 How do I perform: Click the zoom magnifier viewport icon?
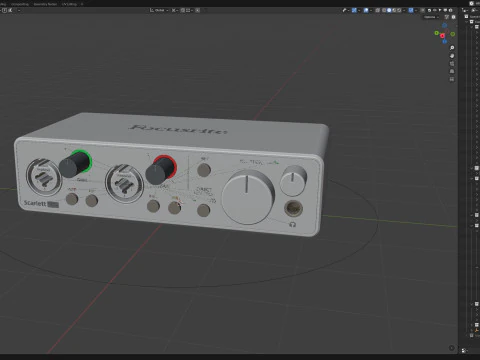452,48
